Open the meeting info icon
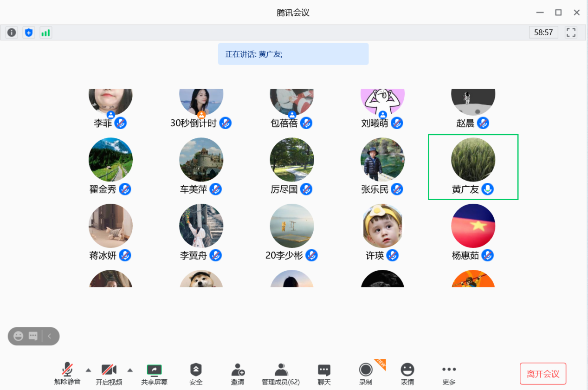This screenshot has height=390, width=588. (12, 32)
